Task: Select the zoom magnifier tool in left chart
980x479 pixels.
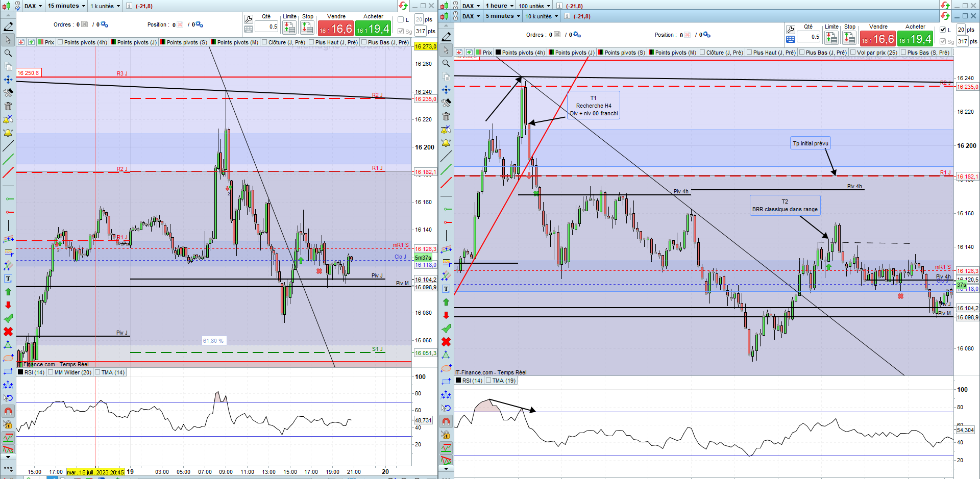Action: [8, 53]
